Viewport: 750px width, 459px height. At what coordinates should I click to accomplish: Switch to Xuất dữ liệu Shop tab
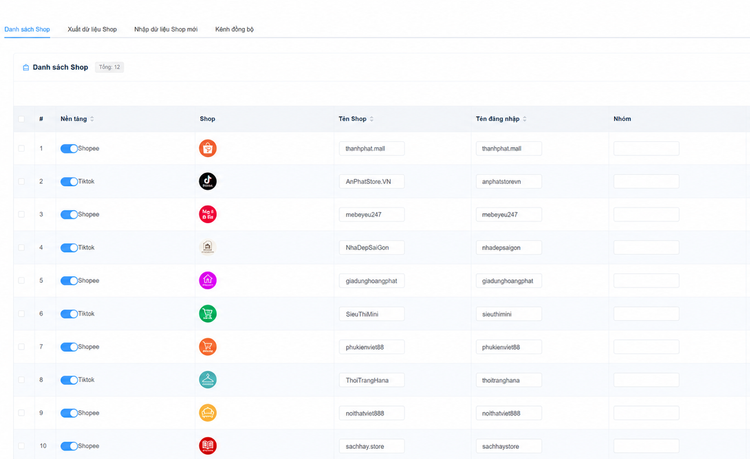(x=92, y=29)
